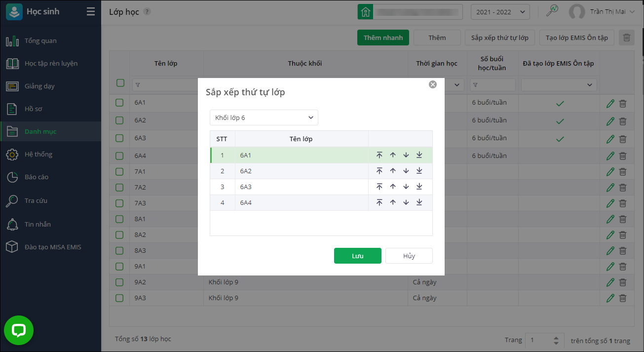Move class 6A1 down one position
Image resolution: width=644 pixels, height=352 pixels.
click(406, 156)
